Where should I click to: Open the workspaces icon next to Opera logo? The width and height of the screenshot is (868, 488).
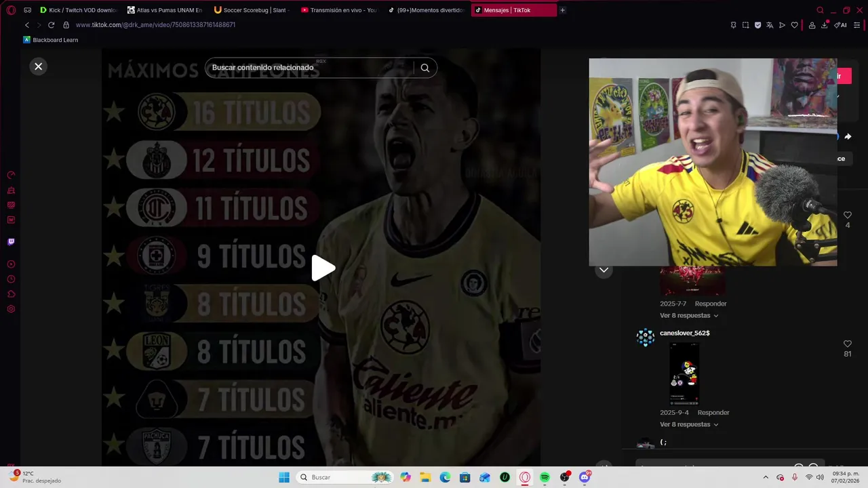point(27,10)
